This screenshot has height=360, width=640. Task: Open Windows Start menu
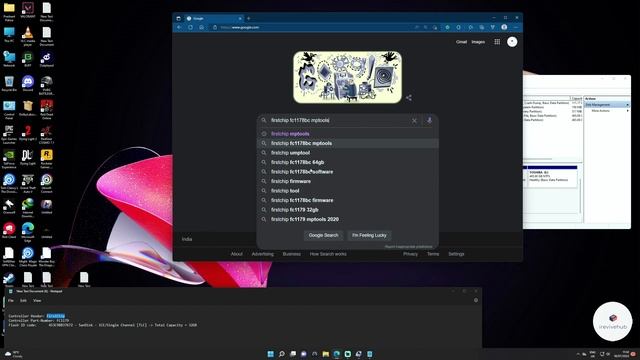pyautogui.click(x=270, y=354)
